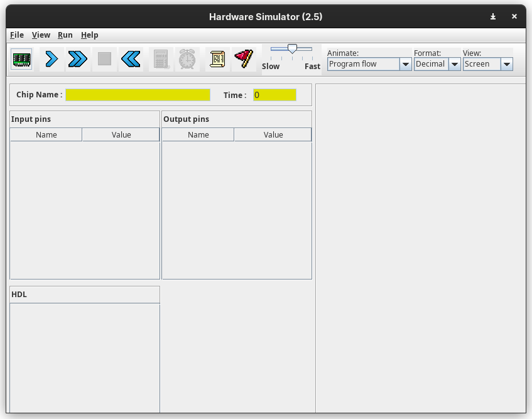Open the View menu in menu bar
The width and height of the screenshot is (532, 419).
41,35
